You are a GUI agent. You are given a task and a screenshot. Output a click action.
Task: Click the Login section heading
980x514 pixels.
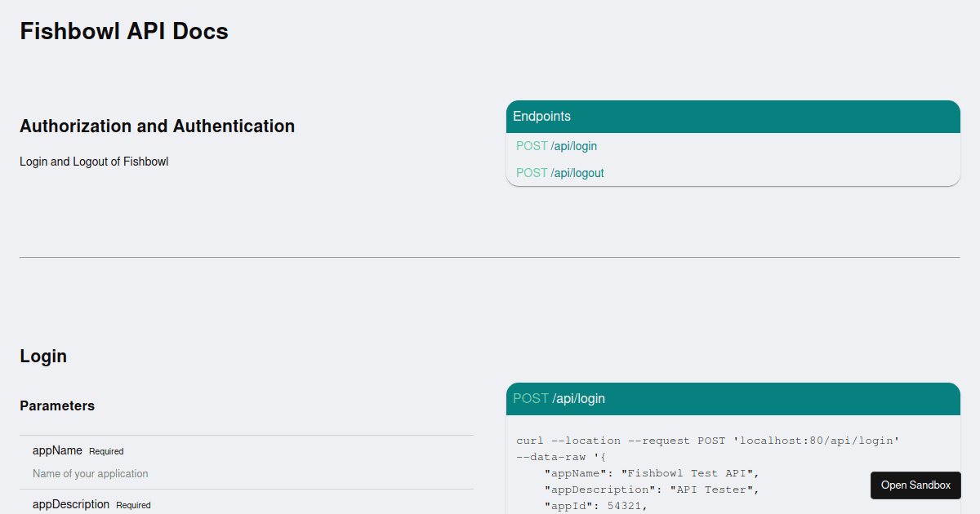click(x=43, y=356)
